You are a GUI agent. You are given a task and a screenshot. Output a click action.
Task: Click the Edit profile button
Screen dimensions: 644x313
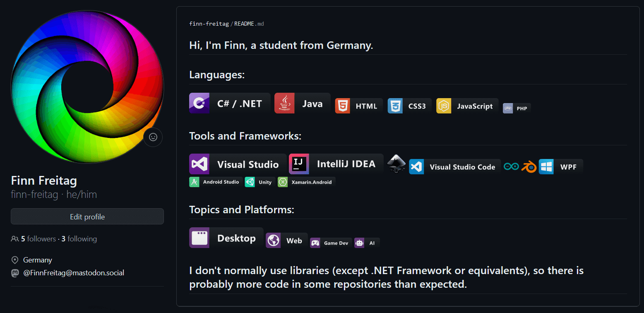(87, 217)
